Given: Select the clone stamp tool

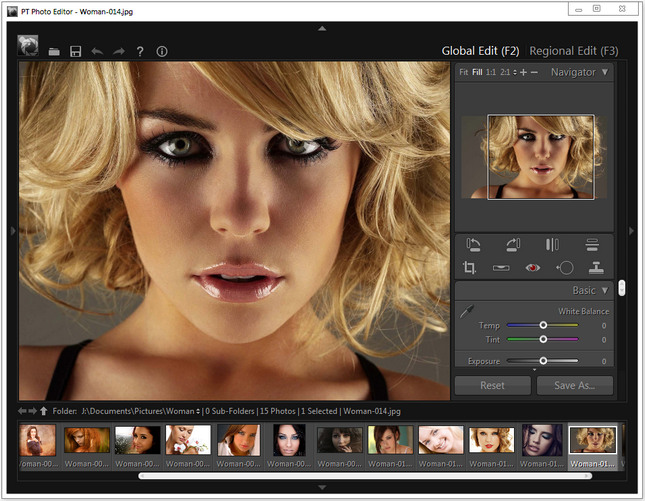Looking at the screenshot, I should [x=594, y=267].
